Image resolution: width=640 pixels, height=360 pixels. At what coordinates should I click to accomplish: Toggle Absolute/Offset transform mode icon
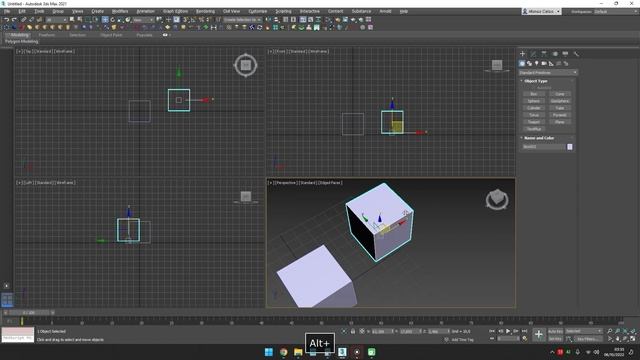[362, 331]
